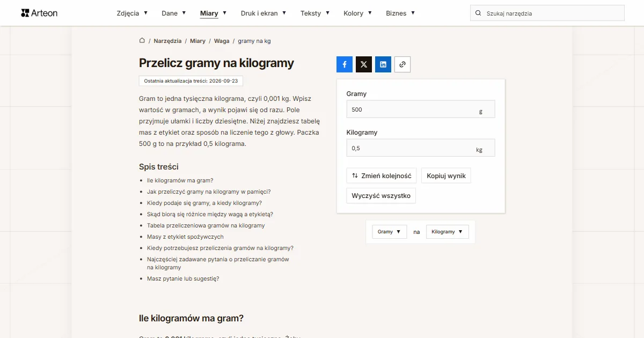
Task: Open Masy z etykiet spożywczych section
Action: click(x=185, y=237)
